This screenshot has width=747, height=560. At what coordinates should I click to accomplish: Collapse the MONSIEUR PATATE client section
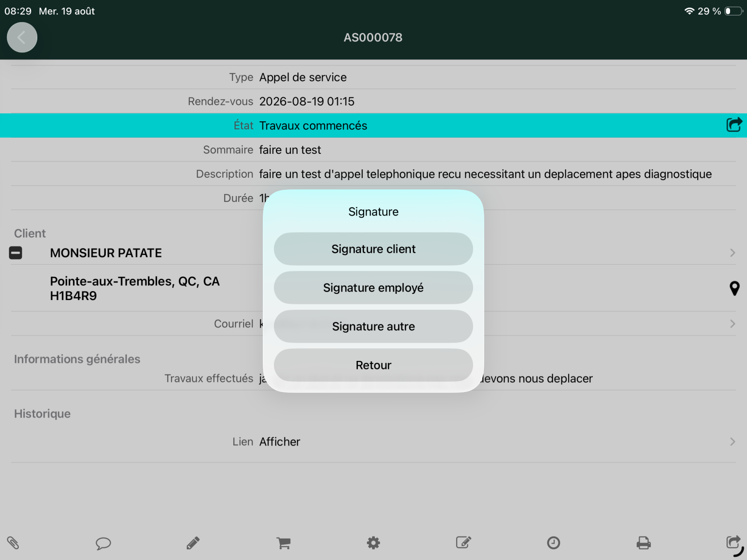tap(16, 253)
